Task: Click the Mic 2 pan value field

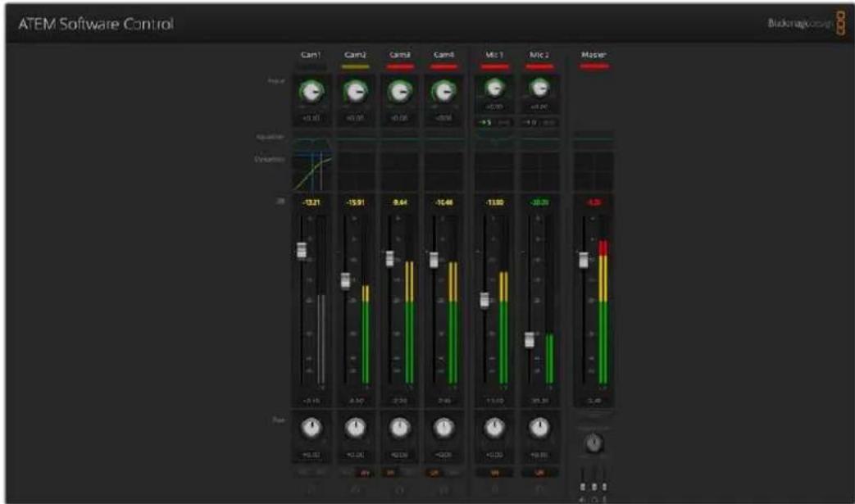Action: 539,454
